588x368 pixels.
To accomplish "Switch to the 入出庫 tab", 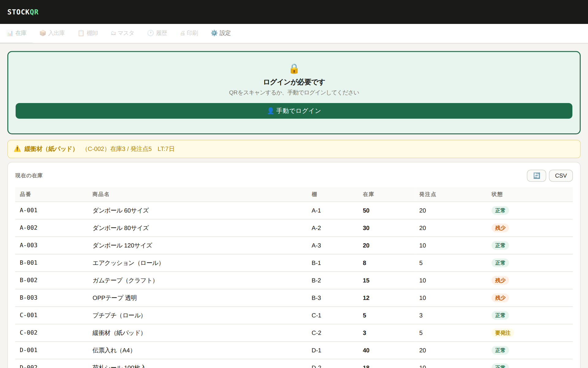I will (x=52, y=33).
